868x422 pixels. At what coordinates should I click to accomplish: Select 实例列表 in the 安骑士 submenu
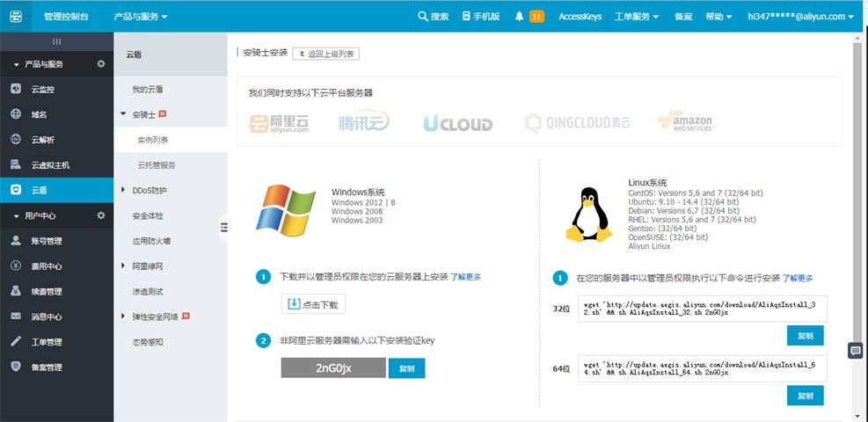click(x=153, y=140)
